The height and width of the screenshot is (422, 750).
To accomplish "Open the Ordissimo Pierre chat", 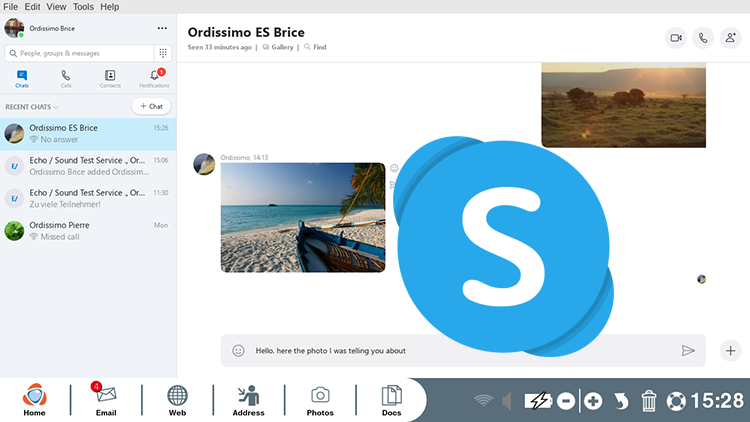I will pos(88,231).
